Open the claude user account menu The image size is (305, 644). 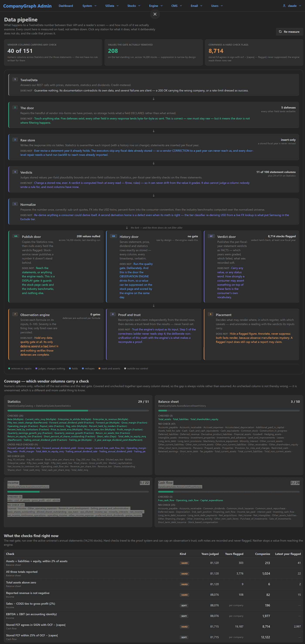292,6
